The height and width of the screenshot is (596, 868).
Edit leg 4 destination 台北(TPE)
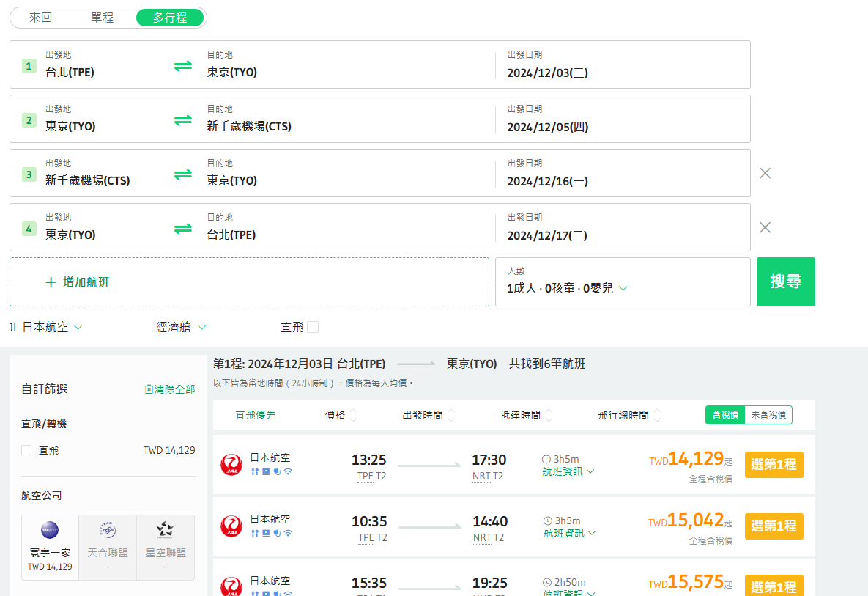(231, 235)
